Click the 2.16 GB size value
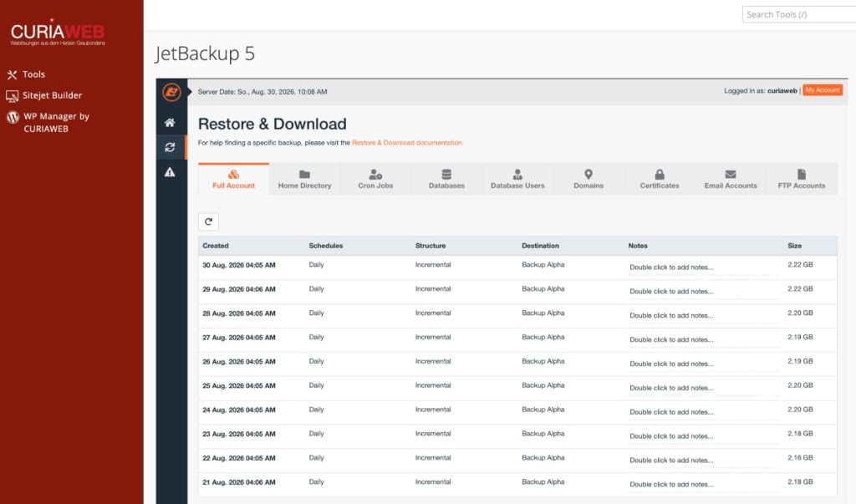 (800, 457)
